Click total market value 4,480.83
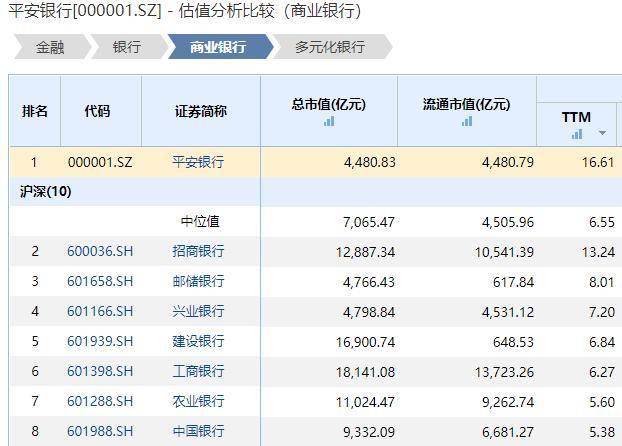622x446 pixels. tap(369, 162)
